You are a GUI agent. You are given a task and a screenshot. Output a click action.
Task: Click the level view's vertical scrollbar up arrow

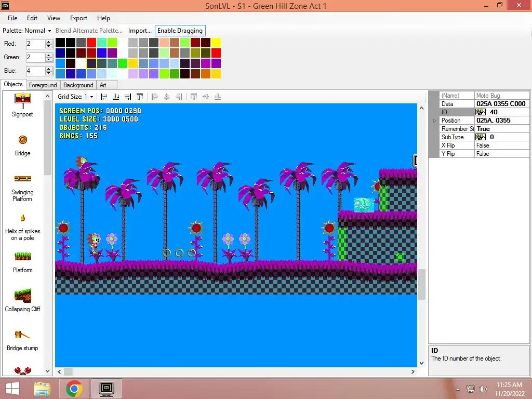(x=421, y=108)
